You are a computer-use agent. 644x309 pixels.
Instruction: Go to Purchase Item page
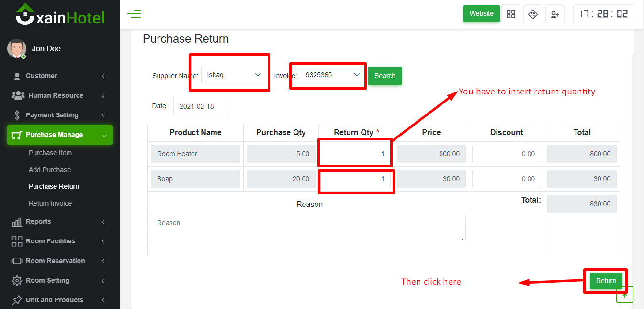50,153
